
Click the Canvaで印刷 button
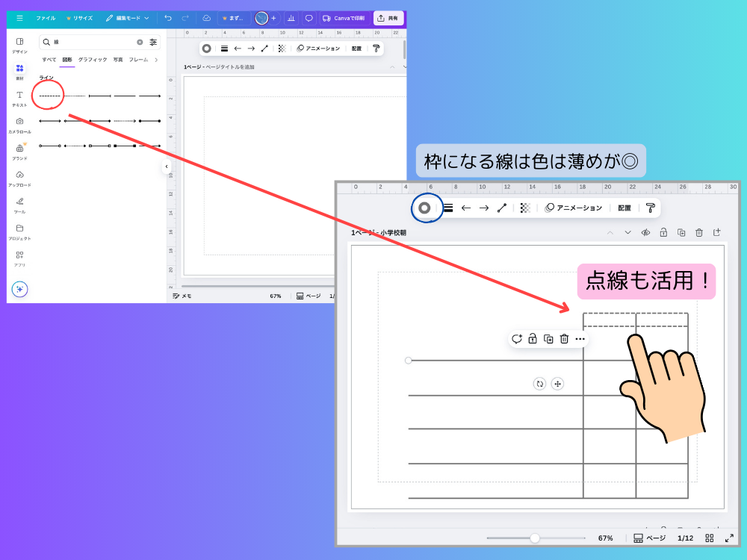(x=343, y=18)
